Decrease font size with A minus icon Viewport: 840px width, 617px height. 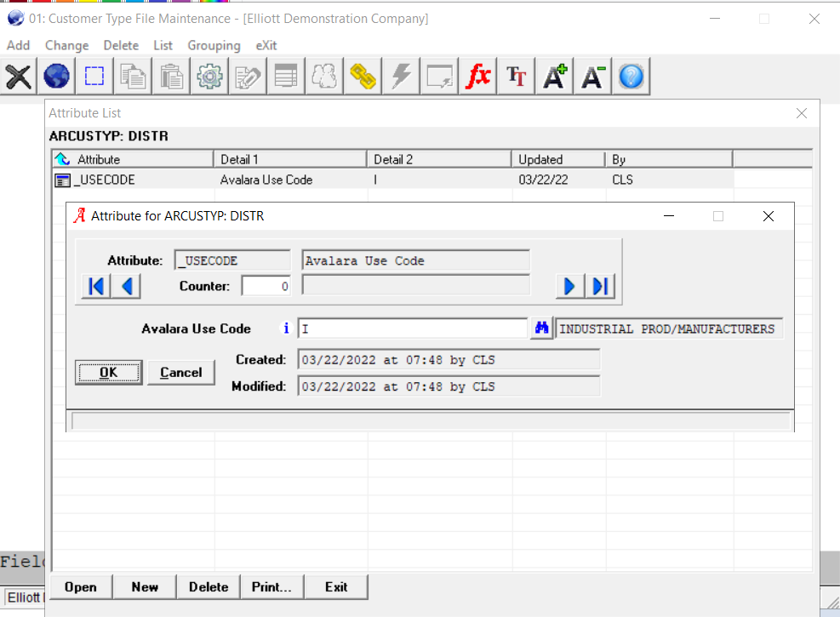(x=592, y=77)
